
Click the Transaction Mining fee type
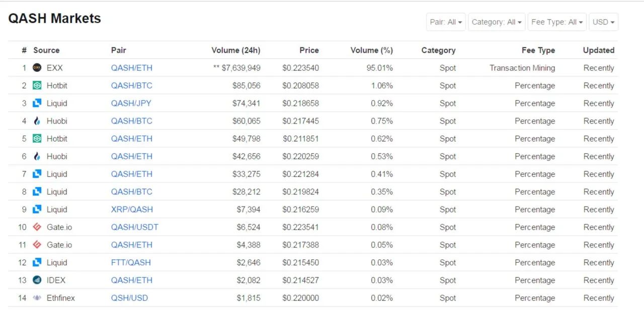[522, 68]
